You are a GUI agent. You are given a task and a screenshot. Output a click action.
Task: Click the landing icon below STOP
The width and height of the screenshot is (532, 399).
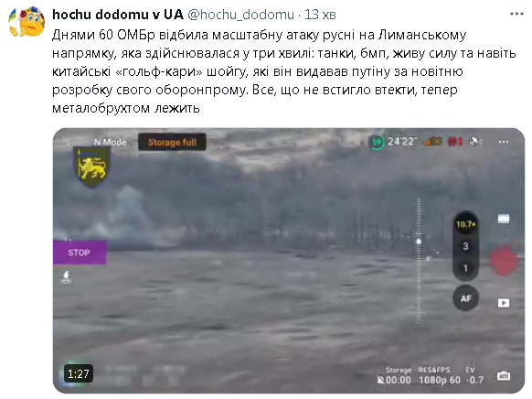[x=66, y=277]
